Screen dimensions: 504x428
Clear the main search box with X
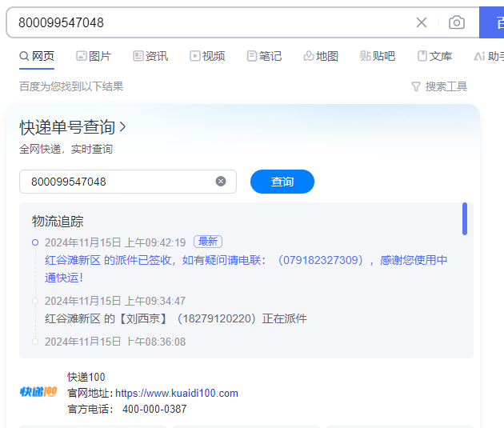(422, 22)
